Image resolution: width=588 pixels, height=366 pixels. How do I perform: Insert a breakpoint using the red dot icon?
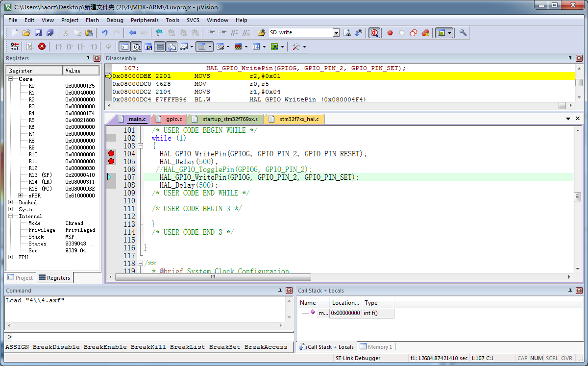pyautogui.click(x=390, y=33)
